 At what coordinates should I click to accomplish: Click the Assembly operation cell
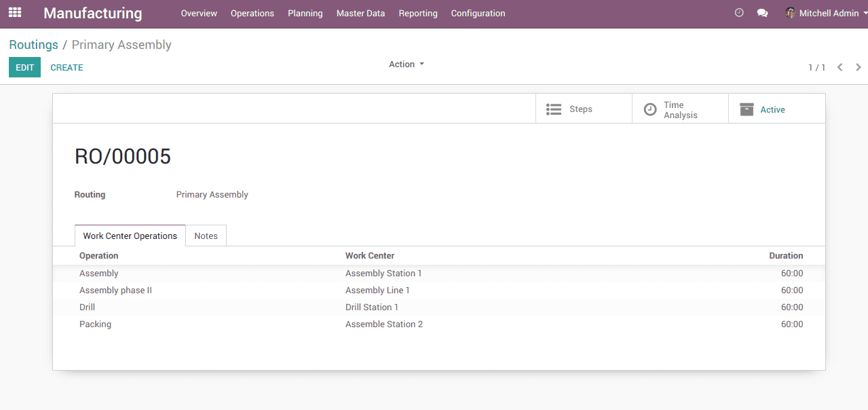[x=99, y=273]
